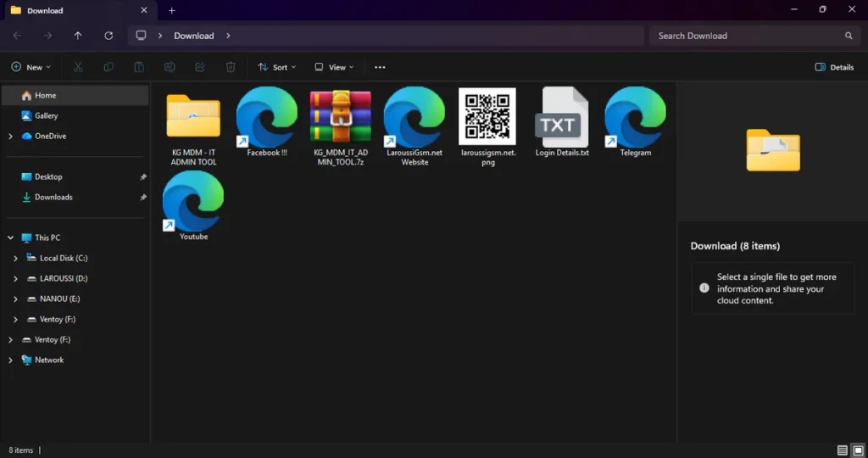Collapse the This PC tree node
Image resolution: width=868 pixels, height=458 pixels.
pyautogui.click(x=10, y=237)
